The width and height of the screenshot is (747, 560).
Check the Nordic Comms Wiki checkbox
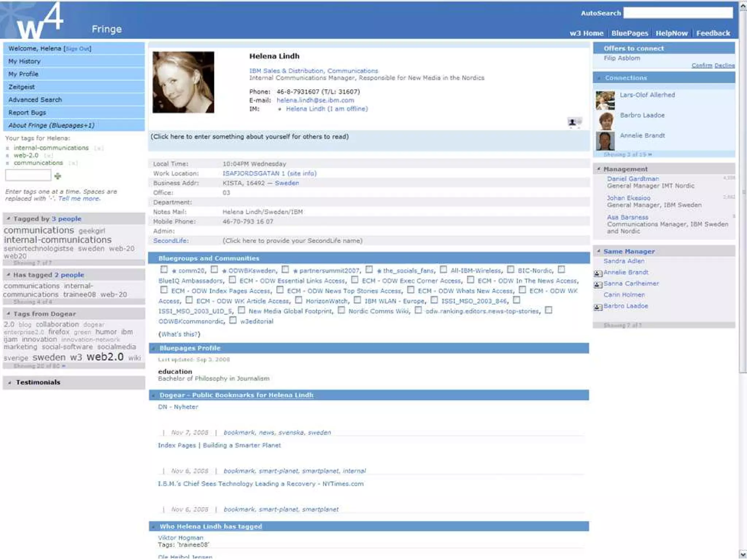tap(341, 310)
